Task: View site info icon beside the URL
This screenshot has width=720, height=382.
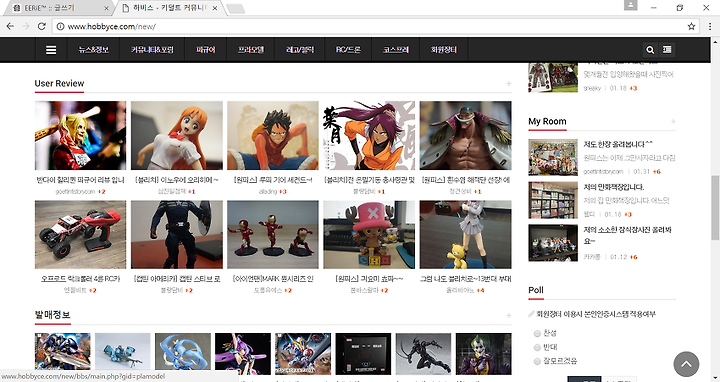Action: 60,26
